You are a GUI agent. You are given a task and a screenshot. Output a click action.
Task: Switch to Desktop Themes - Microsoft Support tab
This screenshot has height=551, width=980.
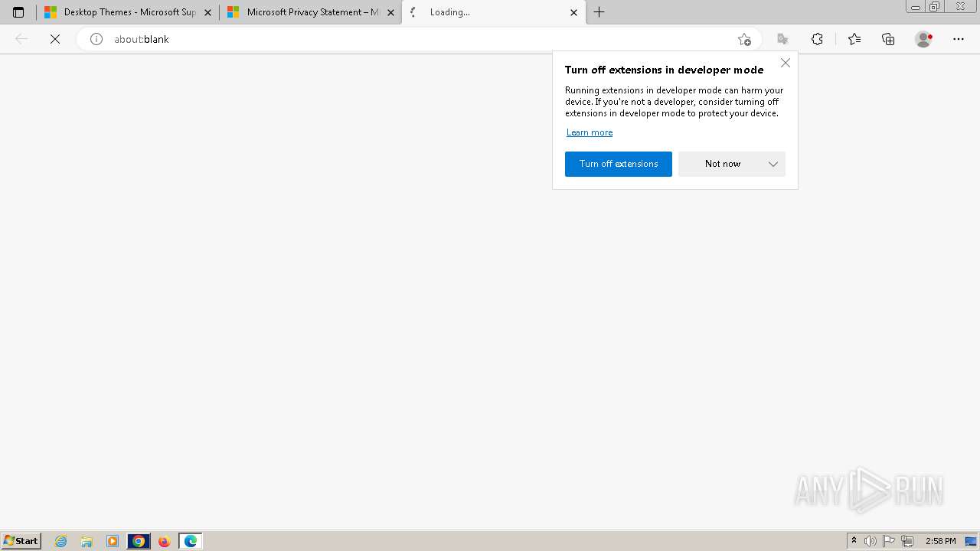coord(126,12)
